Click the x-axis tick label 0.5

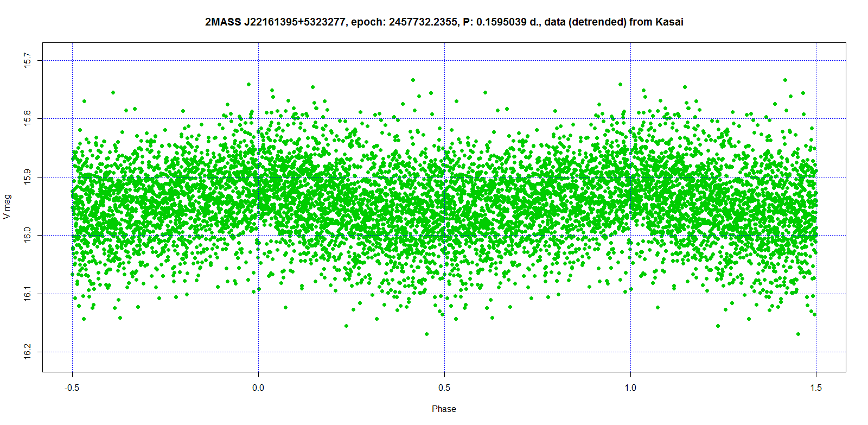pyautogui.click(x=444, y=388)
